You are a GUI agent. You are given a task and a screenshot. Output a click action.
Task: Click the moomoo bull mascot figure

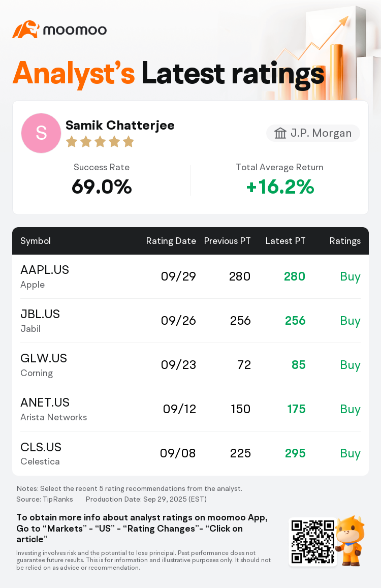(351, 540)
